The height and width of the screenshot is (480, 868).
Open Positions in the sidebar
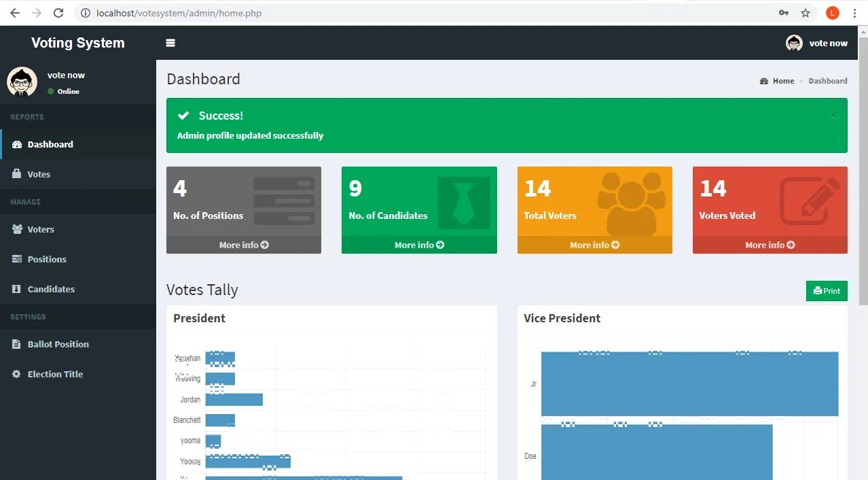[x=78, y=259]
